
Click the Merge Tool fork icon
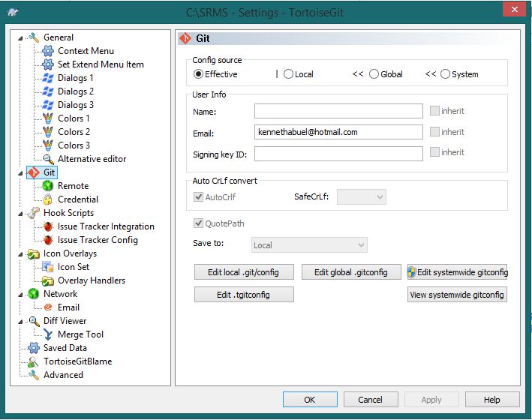click(48, 334)
